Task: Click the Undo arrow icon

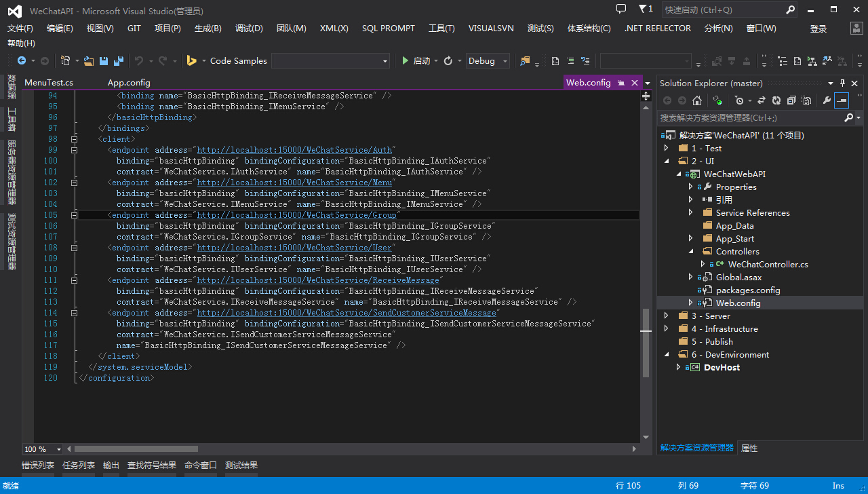Action: (x=139, y=60)
